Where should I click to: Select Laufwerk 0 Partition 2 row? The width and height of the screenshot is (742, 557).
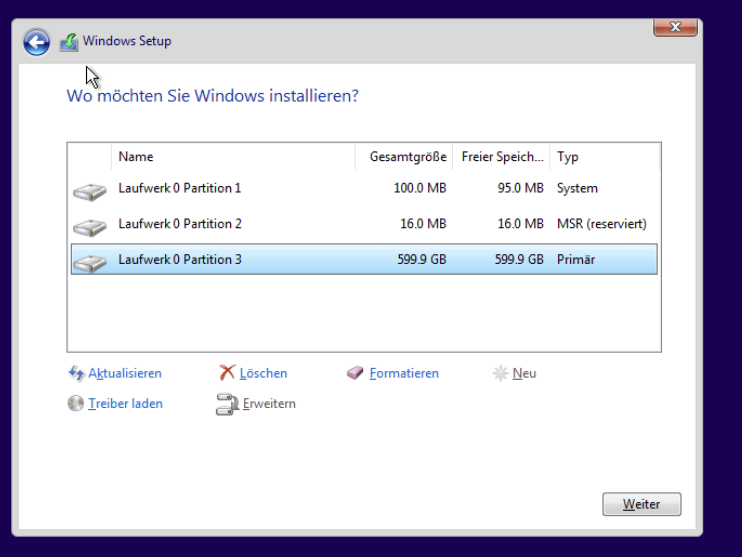pyautogui.click(x=364, y=224)
